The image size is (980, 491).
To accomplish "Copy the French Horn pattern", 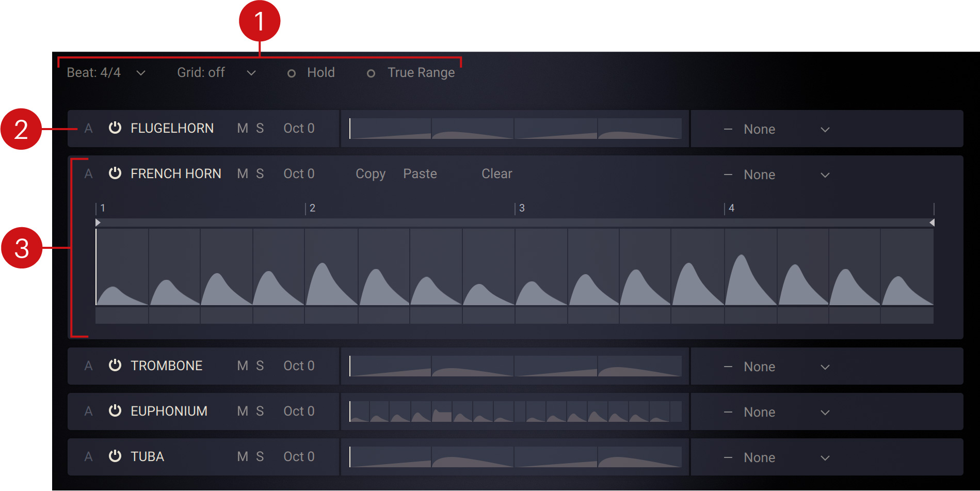I will click(370, 174).
